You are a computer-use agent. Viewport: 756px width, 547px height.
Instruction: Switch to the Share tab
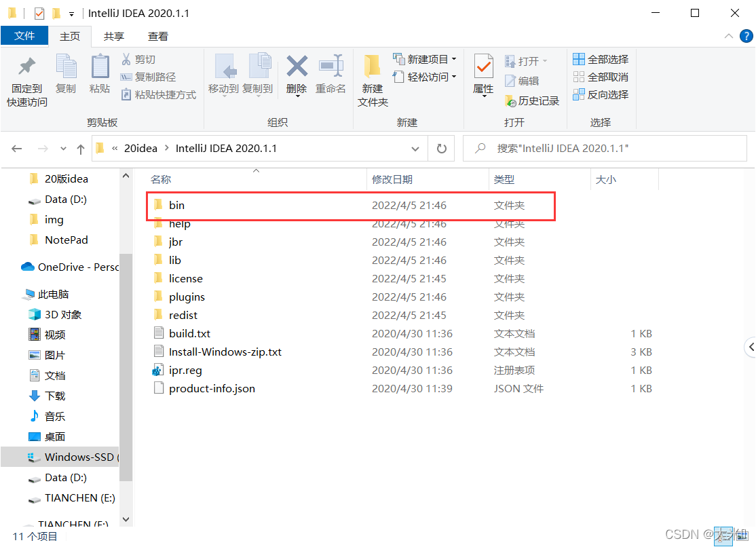coord(114,37)
